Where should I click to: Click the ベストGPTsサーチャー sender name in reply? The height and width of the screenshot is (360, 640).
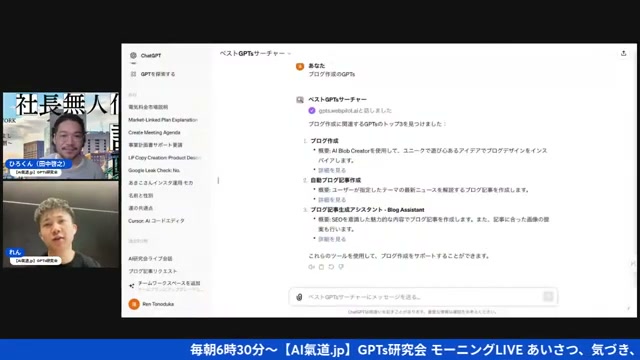(338, 99)
